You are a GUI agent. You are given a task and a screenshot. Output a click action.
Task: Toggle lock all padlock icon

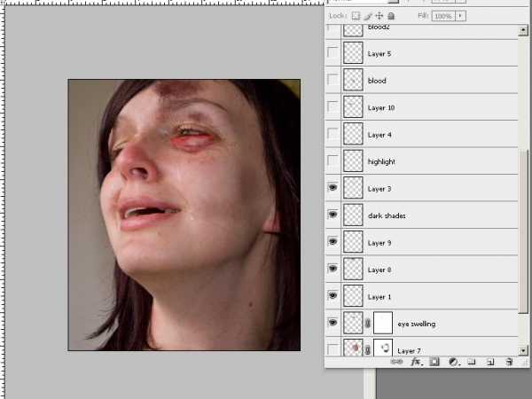tap(391, 16)
